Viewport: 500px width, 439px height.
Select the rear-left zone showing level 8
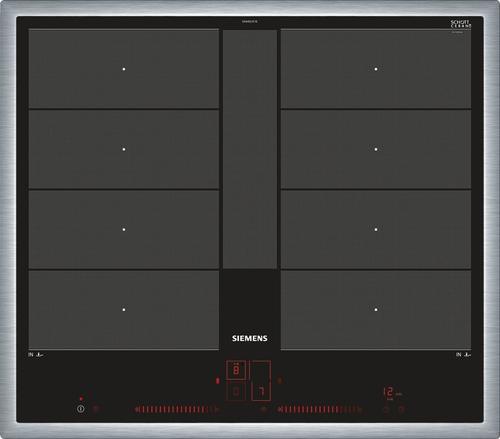pyautogui.click(x=236, y=370)
